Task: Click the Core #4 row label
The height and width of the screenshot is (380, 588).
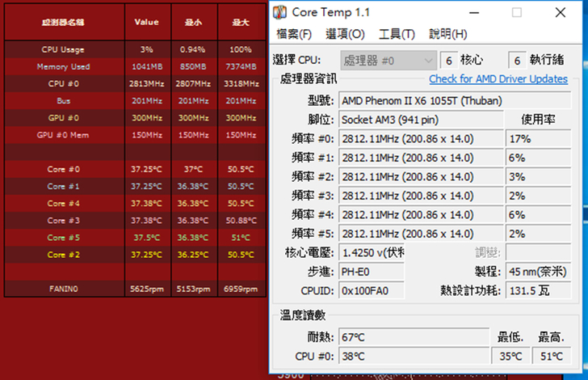Action: pyautogui.click(x=63, y=204)
